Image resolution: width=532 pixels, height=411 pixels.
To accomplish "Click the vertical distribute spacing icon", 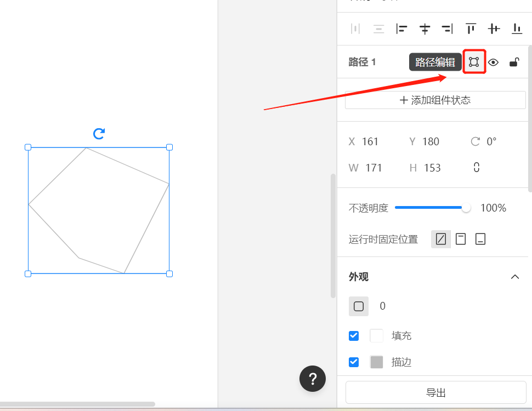I will 378,29.
